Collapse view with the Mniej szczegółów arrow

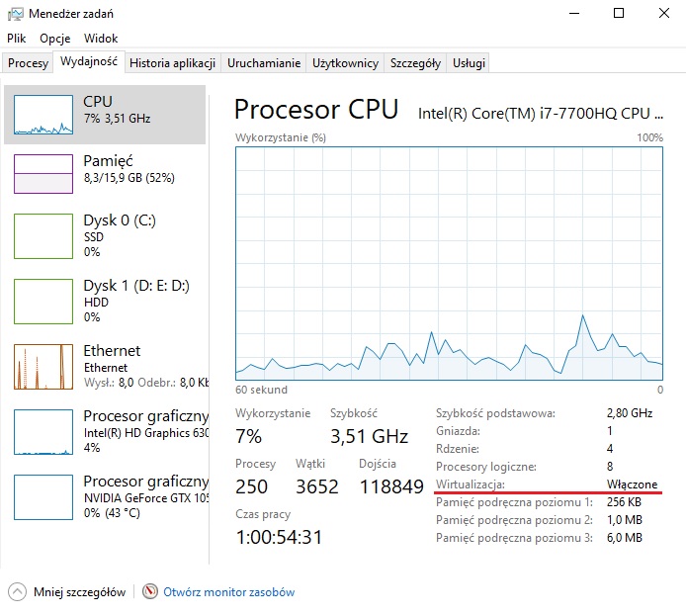click(17, 592)
